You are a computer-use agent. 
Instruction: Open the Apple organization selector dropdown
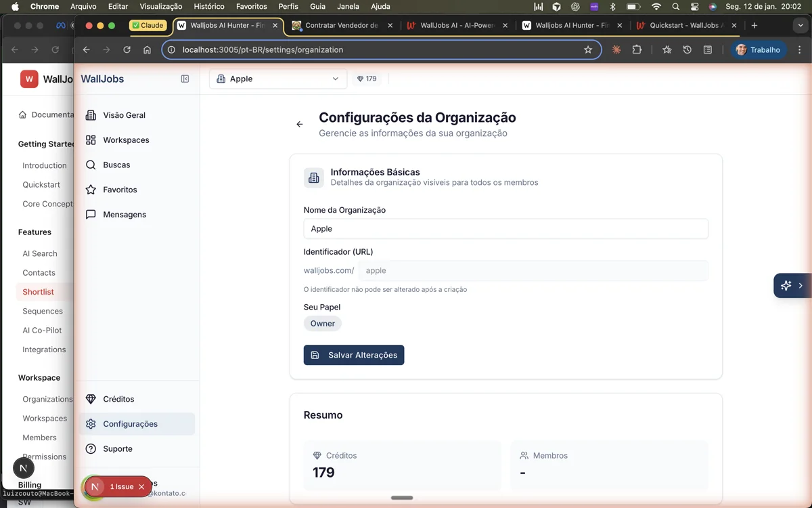(x=277, y=79)
